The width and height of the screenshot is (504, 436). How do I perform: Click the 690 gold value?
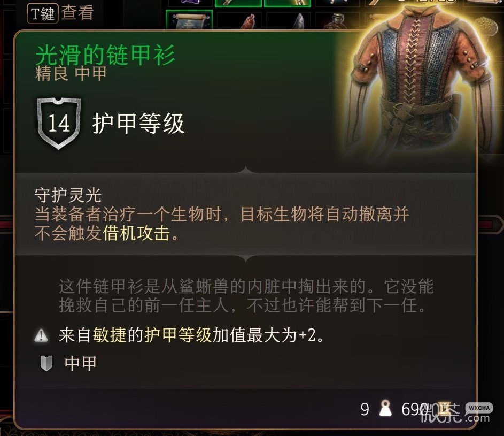coord(415,409)
